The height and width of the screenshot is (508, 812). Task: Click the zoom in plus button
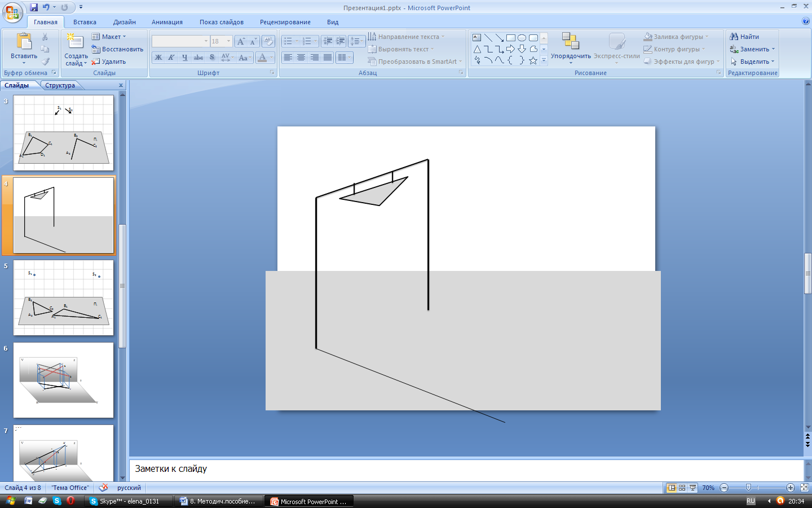791,488
